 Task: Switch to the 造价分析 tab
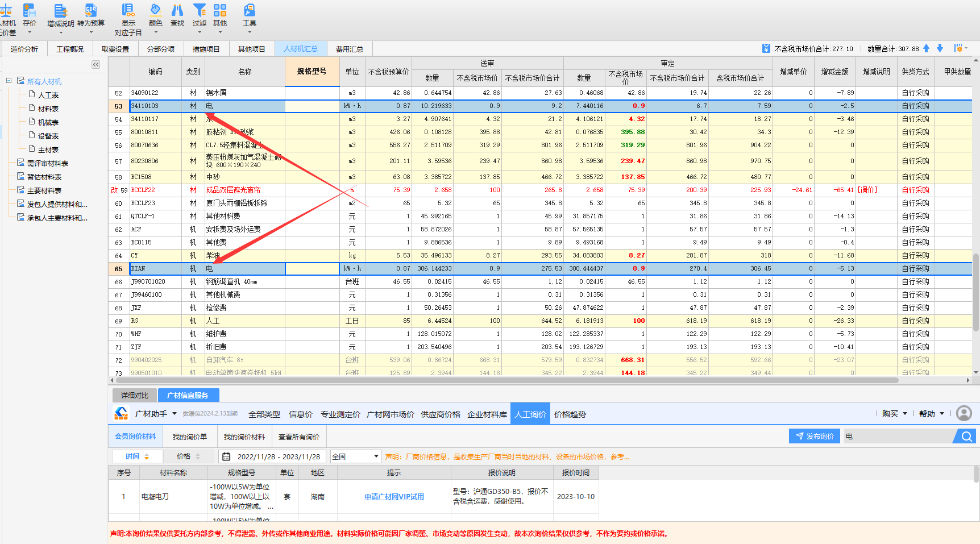pos(24,49)
